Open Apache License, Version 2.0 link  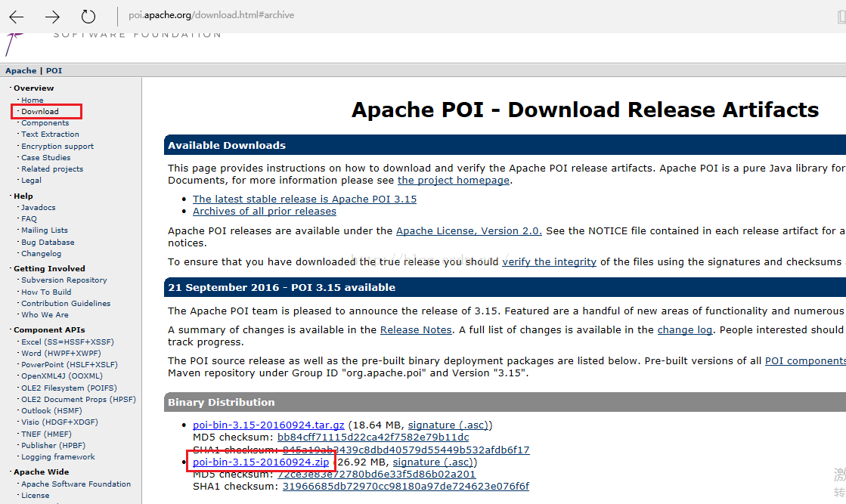[469, 231]
